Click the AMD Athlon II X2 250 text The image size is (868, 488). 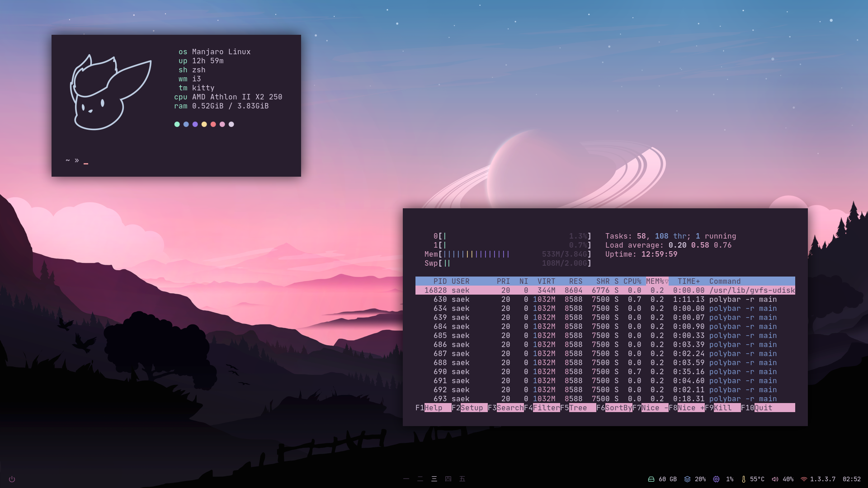coord(237,97)
